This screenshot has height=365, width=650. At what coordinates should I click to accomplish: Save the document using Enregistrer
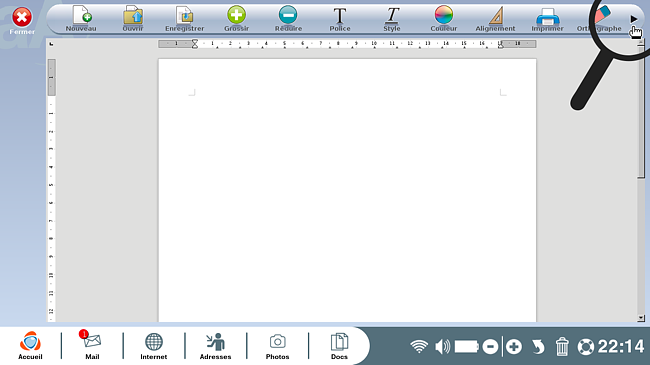pyautogui.click(x=184, y=19)
